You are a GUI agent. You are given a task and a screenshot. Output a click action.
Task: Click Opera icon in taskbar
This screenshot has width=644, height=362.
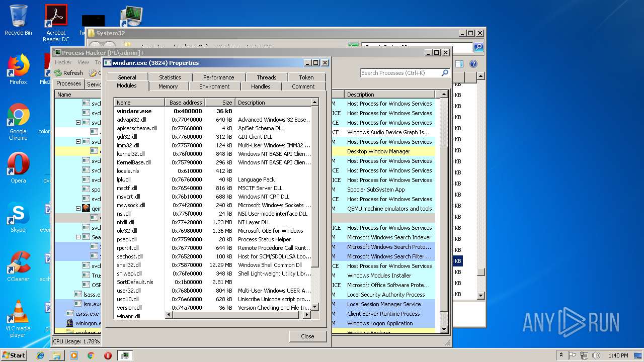point(108,355)
